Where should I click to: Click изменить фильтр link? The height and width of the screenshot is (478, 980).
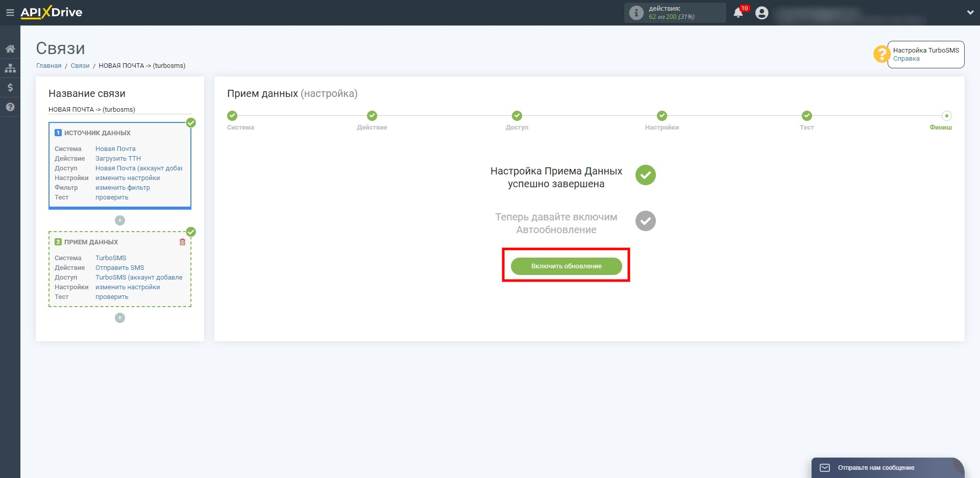click(x=122, y=188)
